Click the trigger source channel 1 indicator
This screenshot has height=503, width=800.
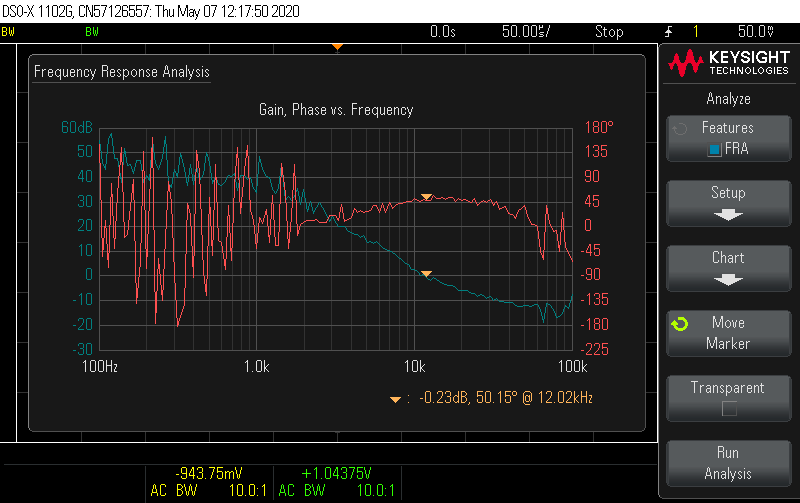(695, 32)
